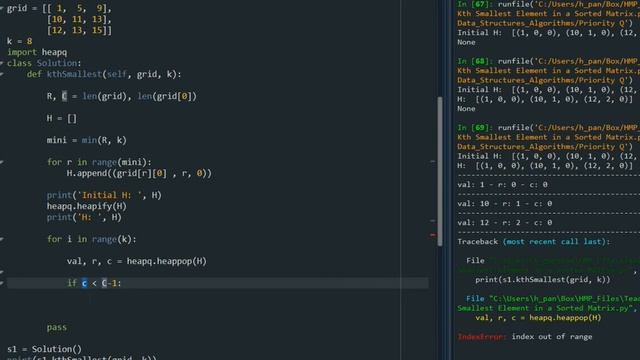Click 'Traceback (most recent call last):' in console
Image resolution: width=640 pixels, height=360 pixels.
(533, 242)
